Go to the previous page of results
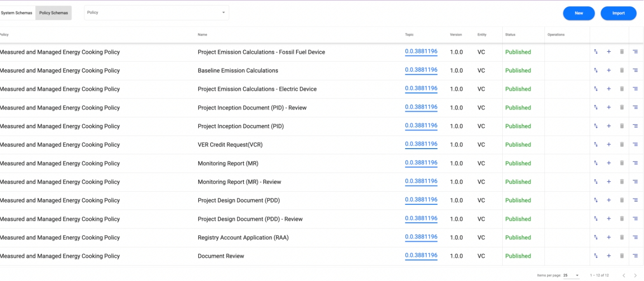The height and width of the screenshot is (281, 644). pos(624,275)
